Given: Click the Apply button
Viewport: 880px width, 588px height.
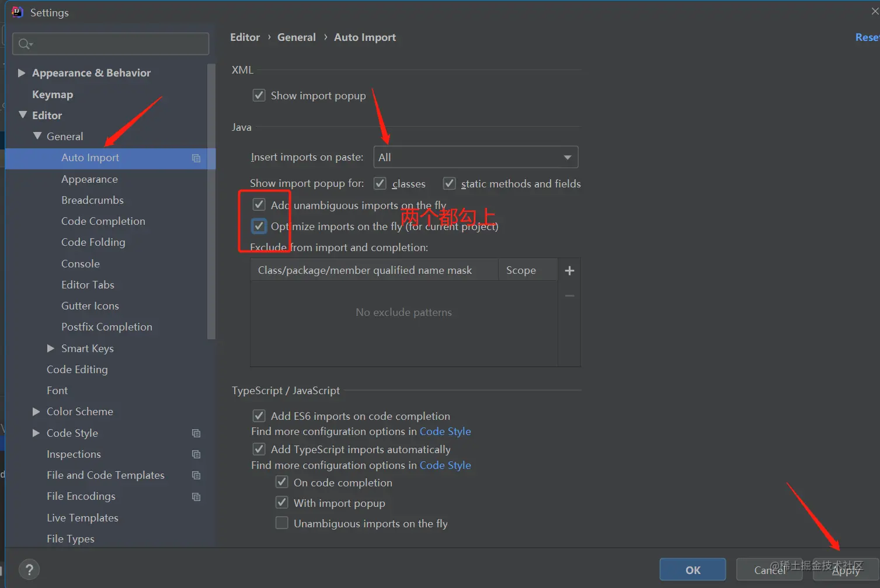Looking at the screenshot, I should click(846, 570).
